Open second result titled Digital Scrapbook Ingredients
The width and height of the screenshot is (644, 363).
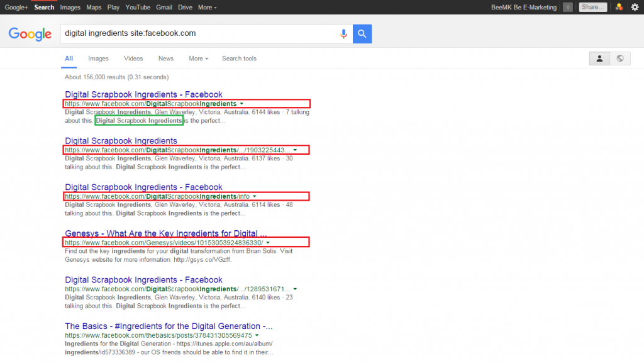coord(121,141)
